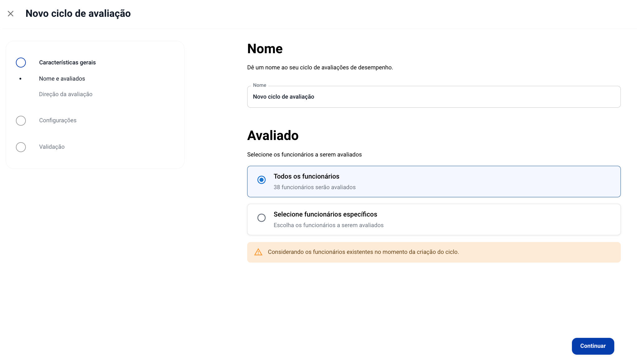Click the Validação step circle
The image size is (637, 364).
pos(21,147)
